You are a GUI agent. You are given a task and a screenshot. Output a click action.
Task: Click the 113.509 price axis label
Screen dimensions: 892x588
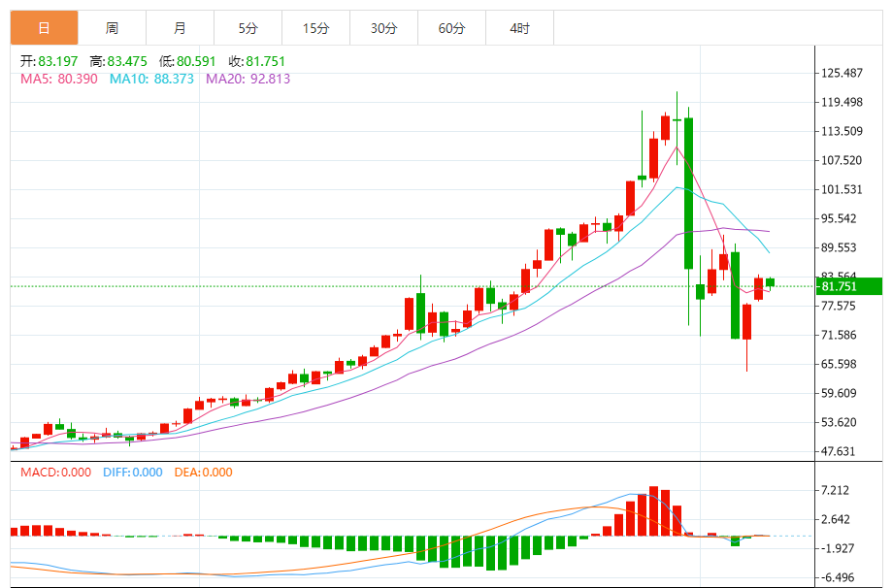(x=842, y=131)
